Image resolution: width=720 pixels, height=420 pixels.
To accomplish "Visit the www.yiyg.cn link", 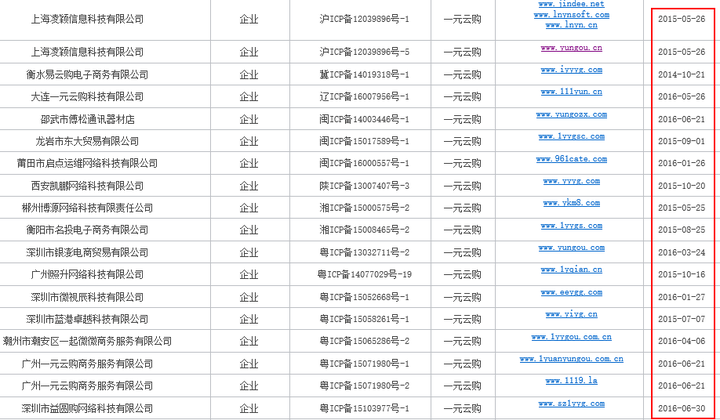I will pos(571,314).
